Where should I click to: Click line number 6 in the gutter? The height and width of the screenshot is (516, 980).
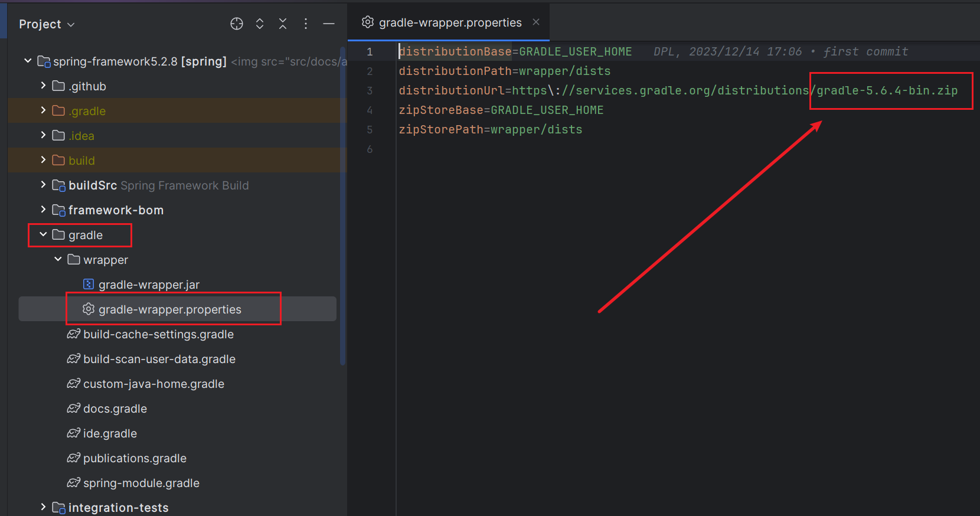370,149
